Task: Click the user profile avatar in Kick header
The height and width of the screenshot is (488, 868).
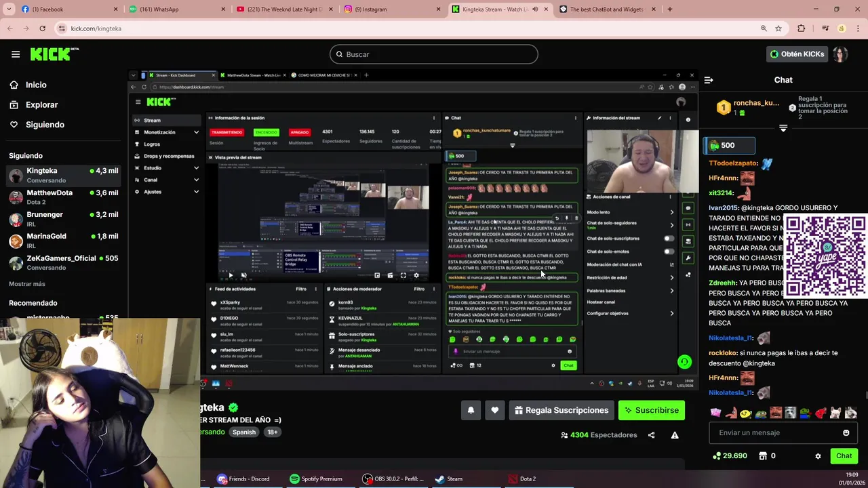Action: [840, 54]
